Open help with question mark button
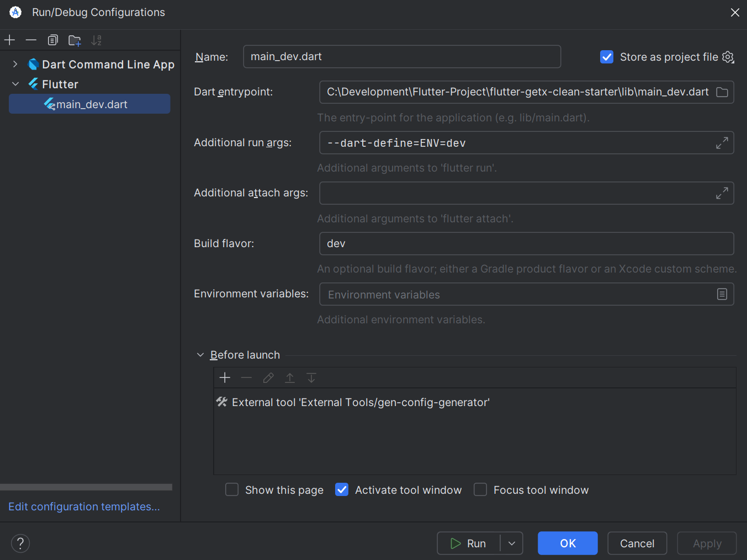This screenshot has width=747, height=560. (x=20, y=543)
